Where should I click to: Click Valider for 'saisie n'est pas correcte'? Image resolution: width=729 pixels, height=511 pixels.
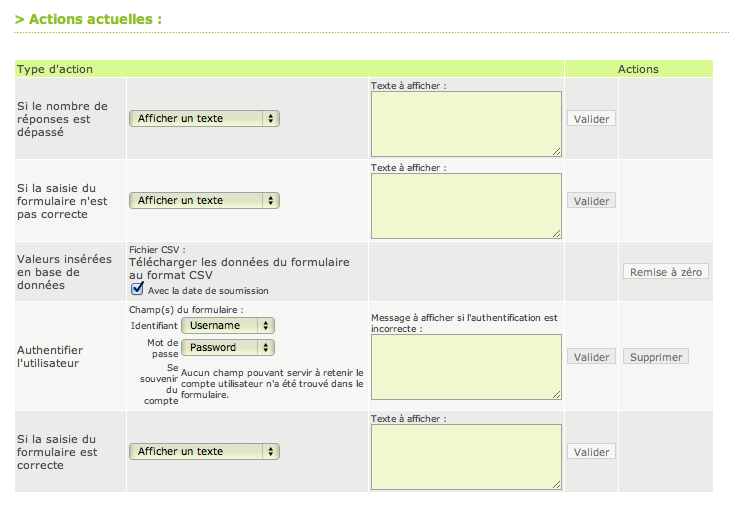[x=591, y=200]
